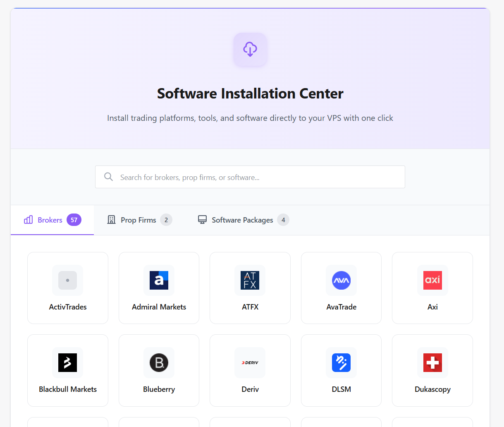This screenshot has height=427, width=504.
Task: Click the blue DLSM logo
Action: (x=341, y=362)
